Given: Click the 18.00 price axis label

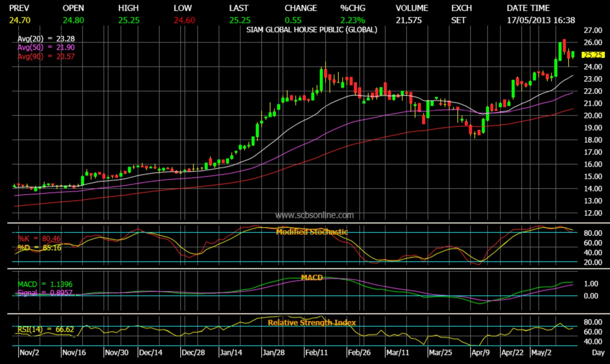Looking at the screenshot, I should (x=593, y=140).
